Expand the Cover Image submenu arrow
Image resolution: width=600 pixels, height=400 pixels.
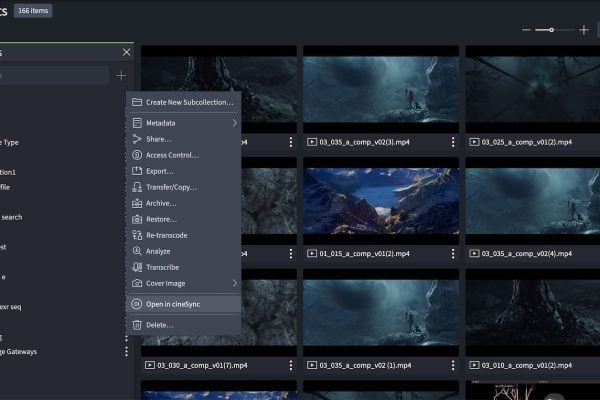235,283
